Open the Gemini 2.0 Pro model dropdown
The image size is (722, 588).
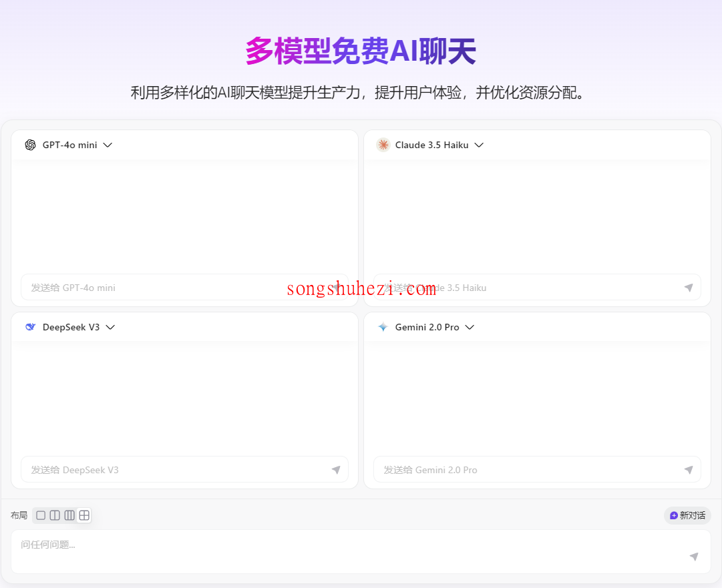[470, 327]
